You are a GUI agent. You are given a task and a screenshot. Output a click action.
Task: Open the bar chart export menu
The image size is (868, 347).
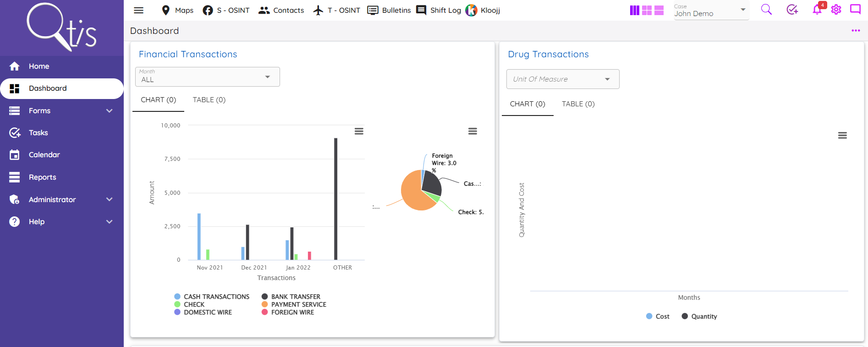click(x=359, y=132)
